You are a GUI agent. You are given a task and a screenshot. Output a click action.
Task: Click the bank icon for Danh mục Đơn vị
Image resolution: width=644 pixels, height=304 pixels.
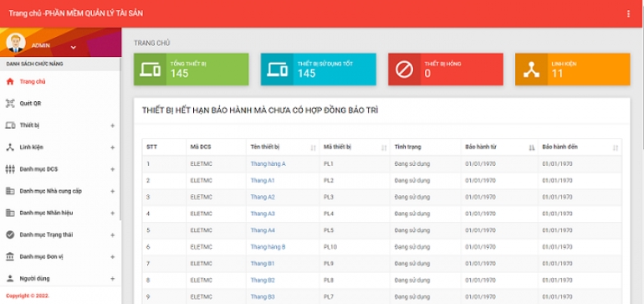click(10, 257)
